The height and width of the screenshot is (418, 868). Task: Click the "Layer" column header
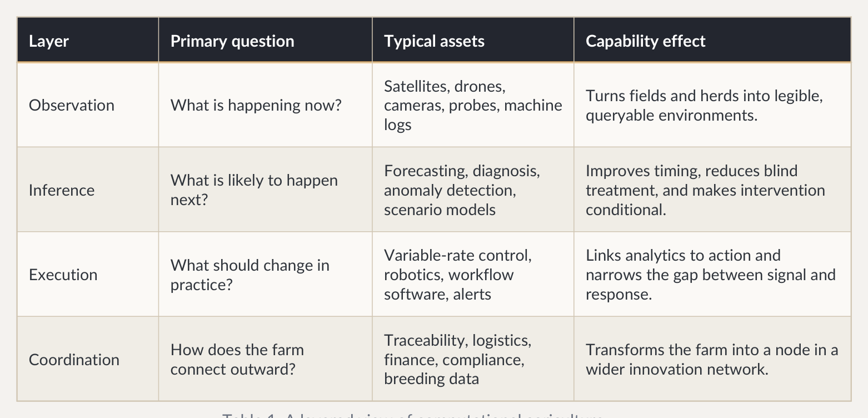pos(49,41)
